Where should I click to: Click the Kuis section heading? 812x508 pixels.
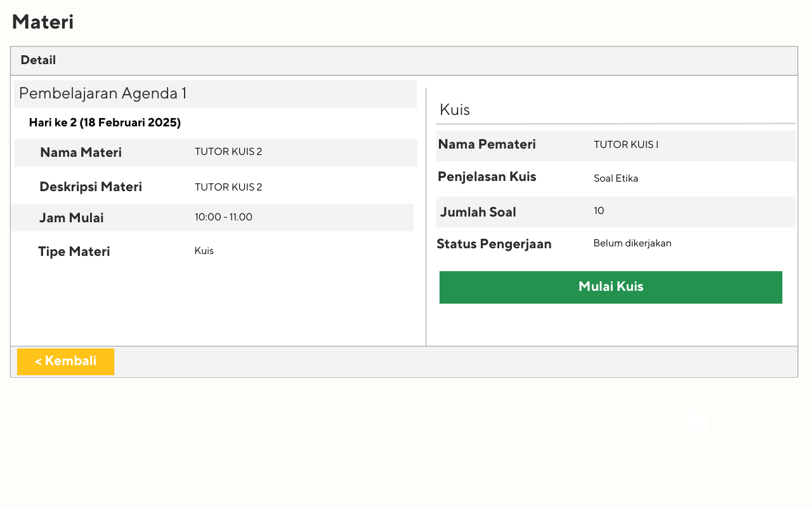pos(455,110)
